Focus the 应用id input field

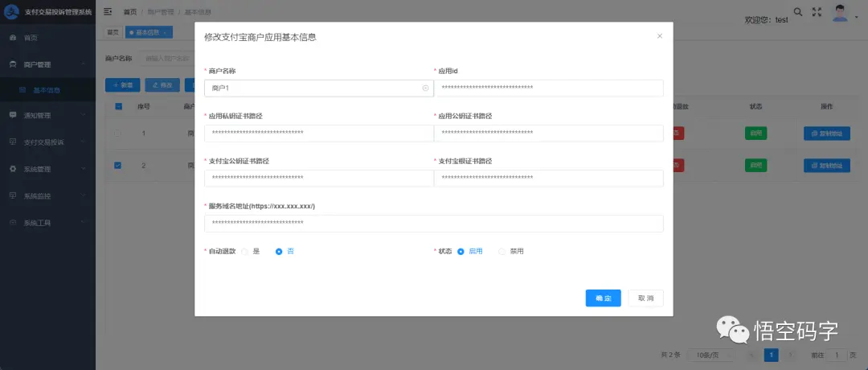click(549, 88)
